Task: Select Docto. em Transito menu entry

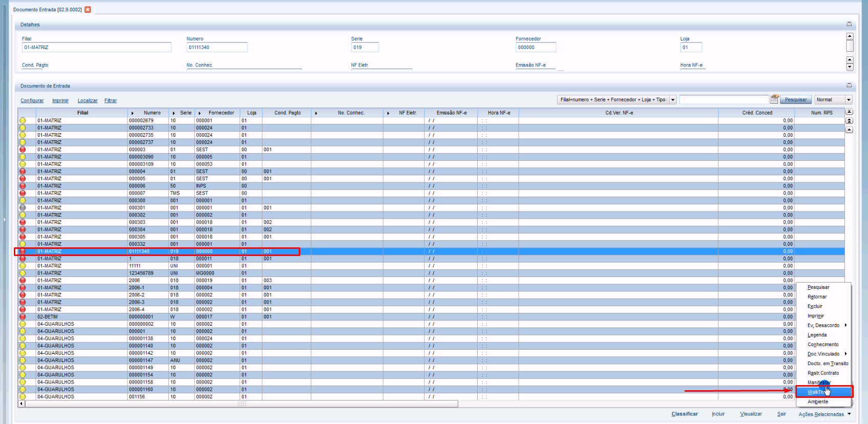Action: coord(828,364)
